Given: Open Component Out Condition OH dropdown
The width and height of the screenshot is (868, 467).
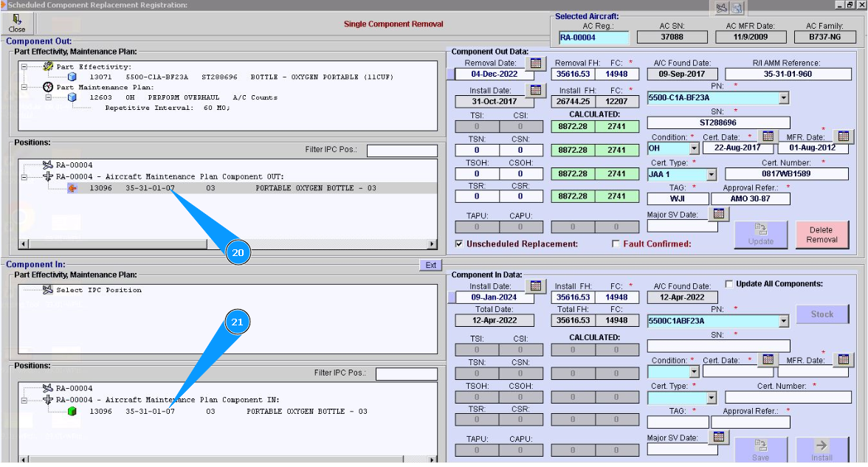Looking at the screenshot, I should pyautogui.click(x=694, y=148).
